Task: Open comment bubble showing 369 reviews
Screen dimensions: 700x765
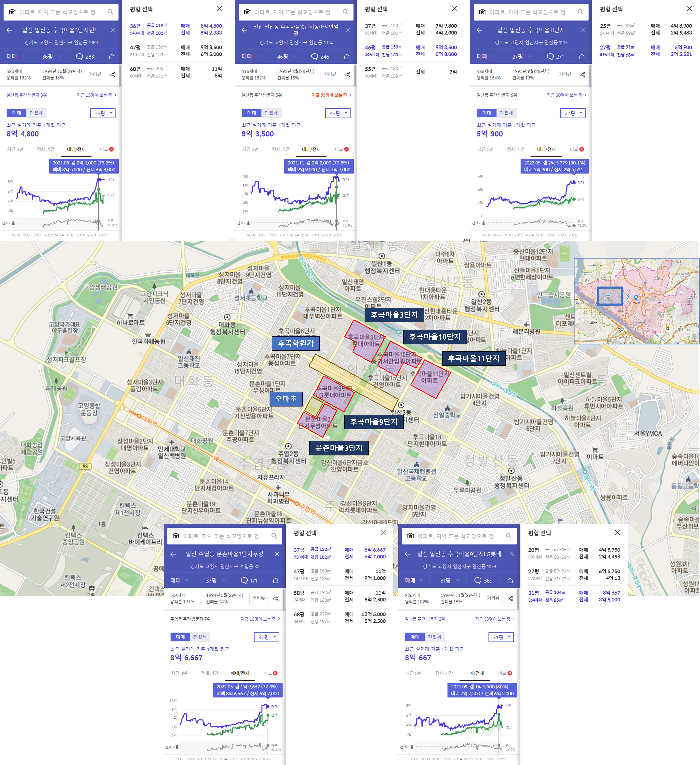Action: (484, 581)
